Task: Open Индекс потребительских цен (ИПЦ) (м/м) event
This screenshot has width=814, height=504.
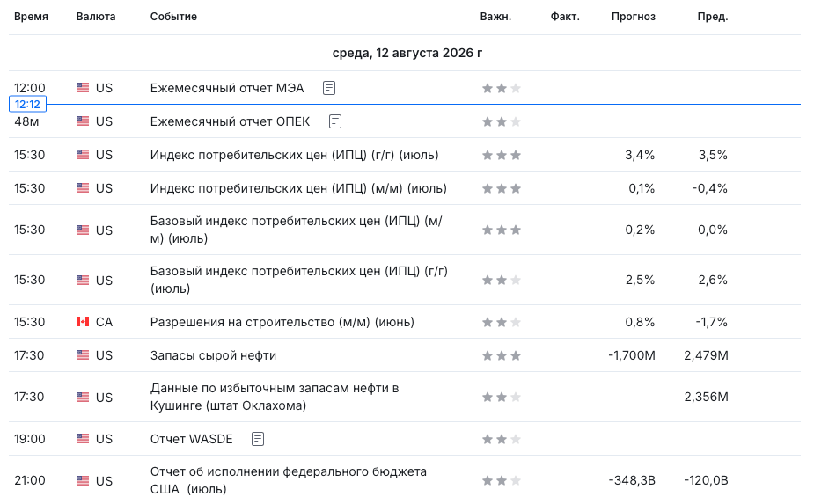Action: (x=298, y=188)
